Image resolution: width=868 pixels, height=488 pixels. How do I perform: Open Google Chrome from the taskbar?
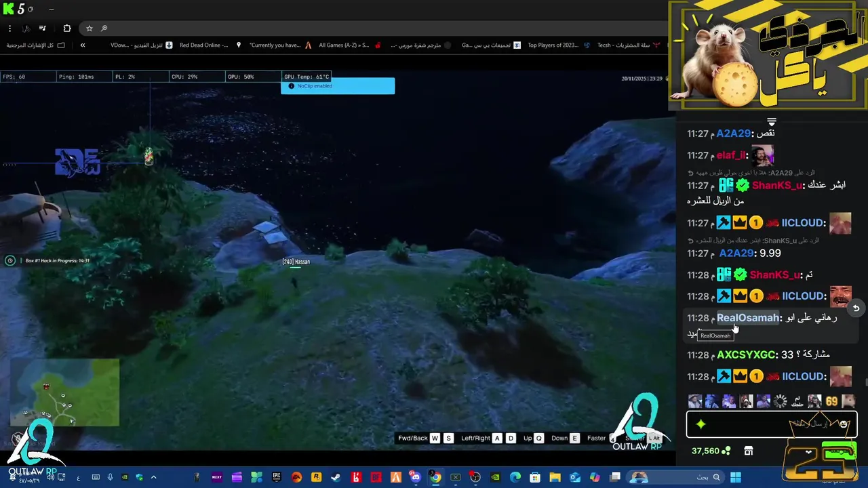[x=435, y=478]
